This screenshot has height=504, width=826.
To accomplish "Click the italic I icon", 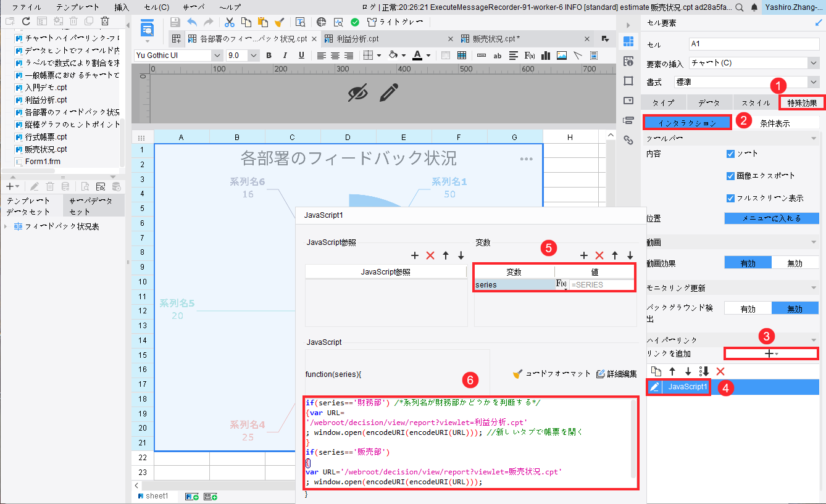I will tap(285, 55).
